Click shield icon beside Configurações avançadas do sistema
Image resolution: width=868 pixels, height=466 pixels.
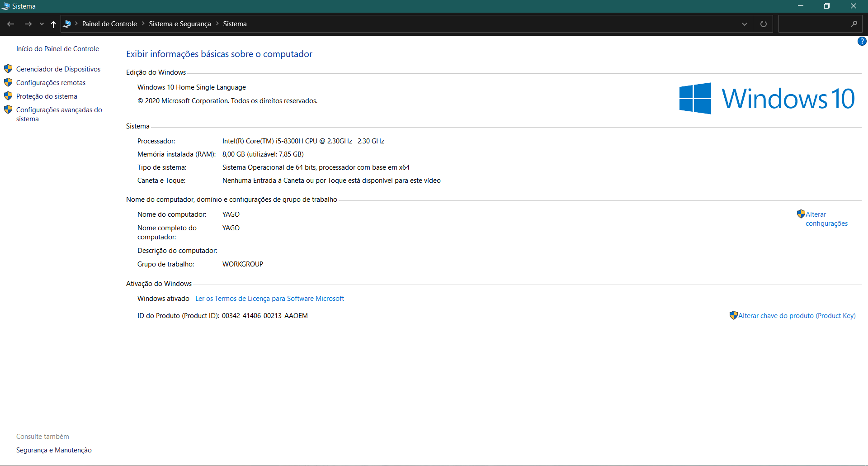coord(8,109)
